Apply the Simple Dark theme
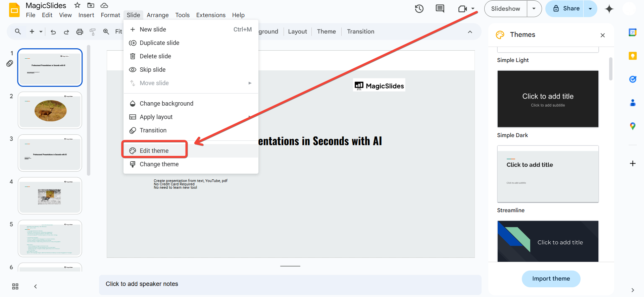 548,99
